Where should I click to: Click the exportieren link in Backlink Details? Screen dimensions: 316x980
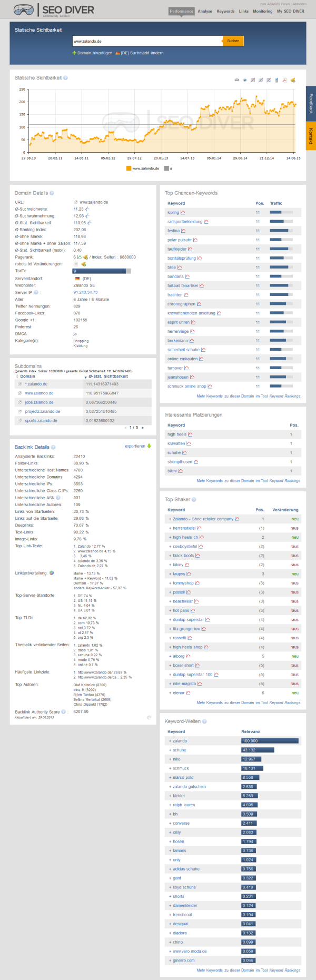point(135,446)
